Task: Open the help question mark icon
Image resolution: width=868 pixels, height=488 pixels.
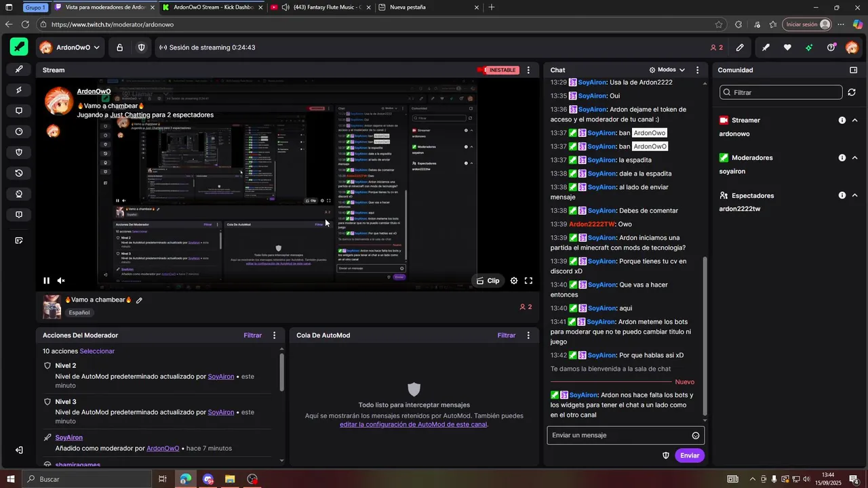Action: [x=831, y=47]
